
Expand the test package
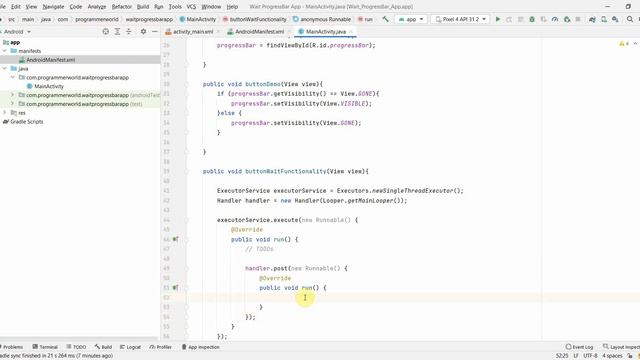(x=12, y=104)
